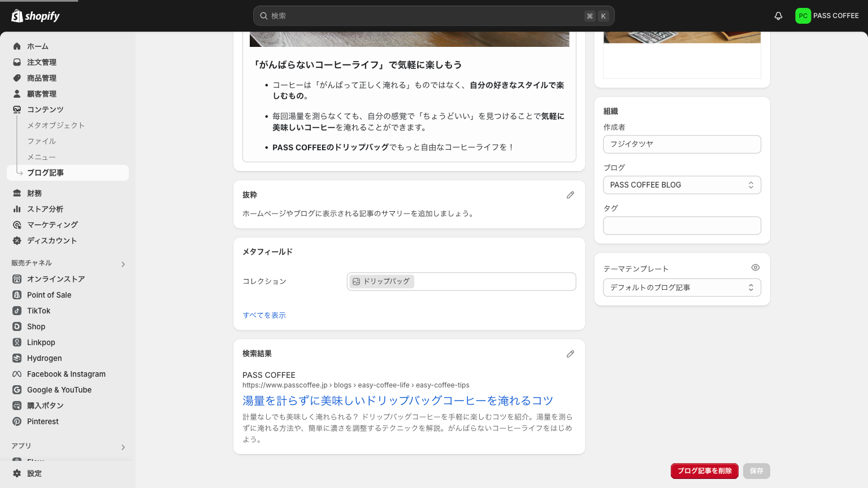Screen dimensions: 868x488
Task: Click the product tag icon beside 商品管理
Action: click(x=17, y=78)
